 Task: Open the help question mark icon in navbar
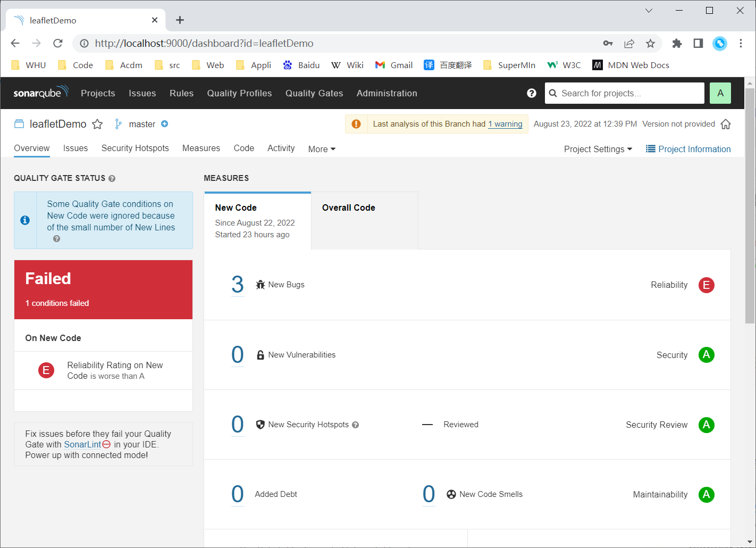tap(531, 93)
